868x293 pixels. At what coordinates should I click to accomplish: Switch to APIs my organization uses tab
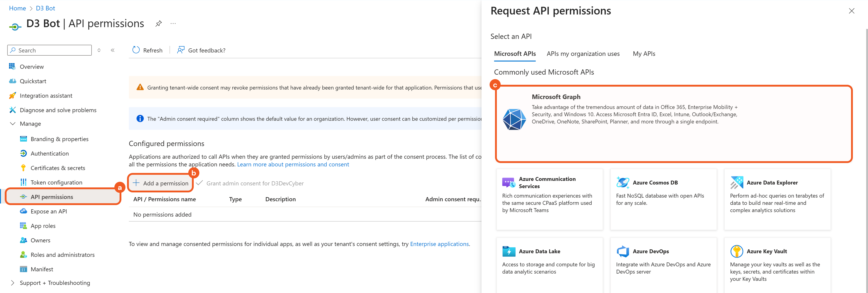tap(583, 54)
